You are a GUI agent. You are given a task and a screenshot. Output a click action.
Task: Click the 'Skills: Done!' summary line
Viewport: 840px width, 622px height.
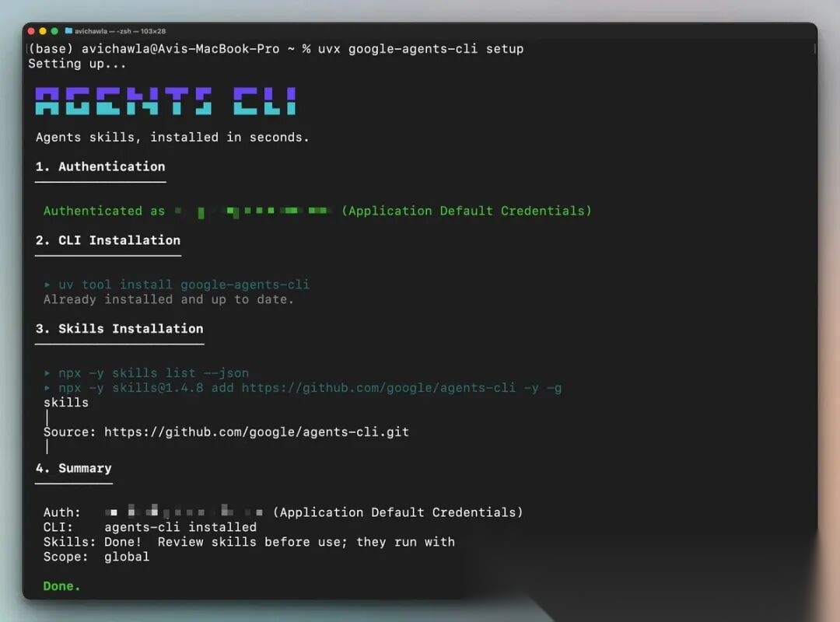click(249, 542)
